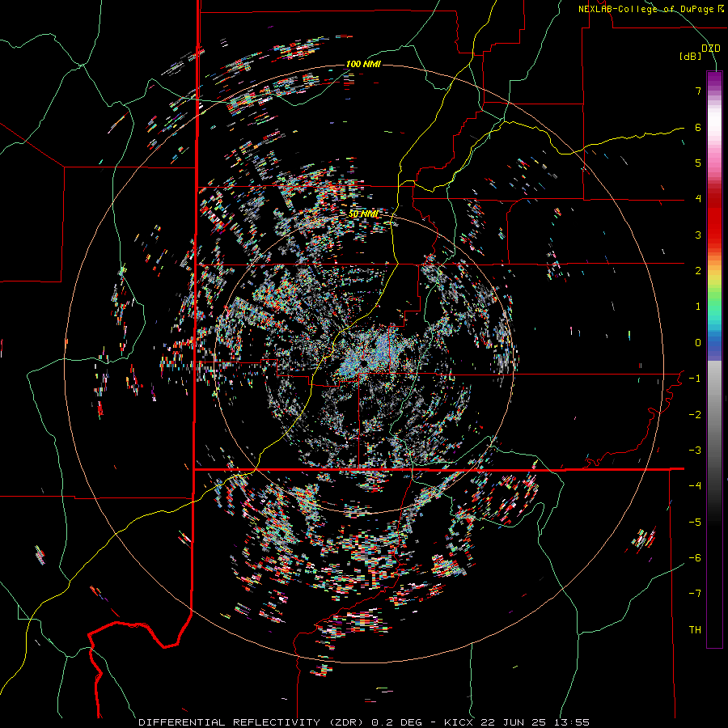This screenshot has height=728, width=728.
Task: Click the '6' value on the scale
Action: tap(698, 127)
